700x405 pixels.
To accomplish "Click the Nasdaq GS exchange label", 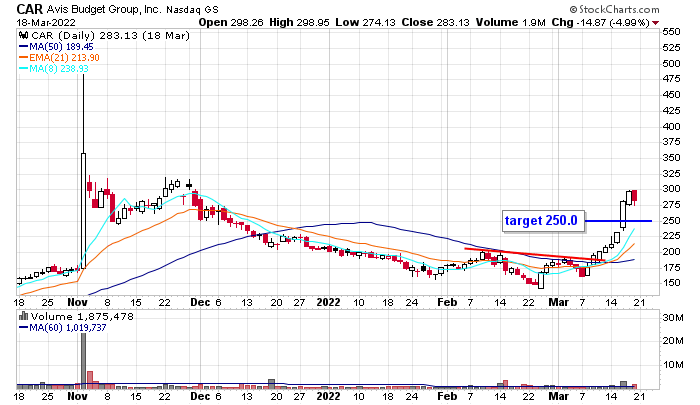I will (192, 9).
